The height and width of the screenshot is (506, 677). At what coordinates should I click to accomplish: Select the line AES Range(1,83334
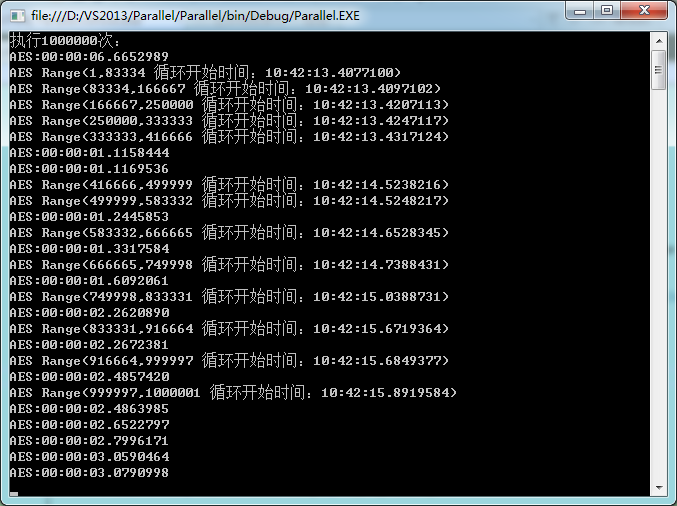coord(205,73)
